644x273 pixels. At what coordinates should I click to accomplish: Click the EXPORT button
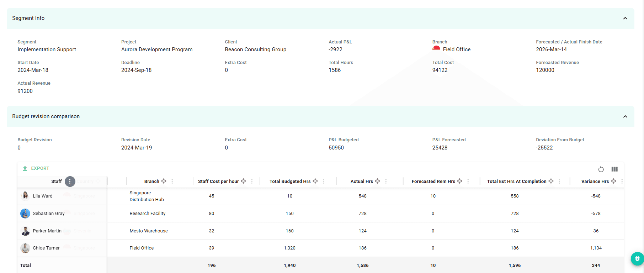[x=36, y=168]
